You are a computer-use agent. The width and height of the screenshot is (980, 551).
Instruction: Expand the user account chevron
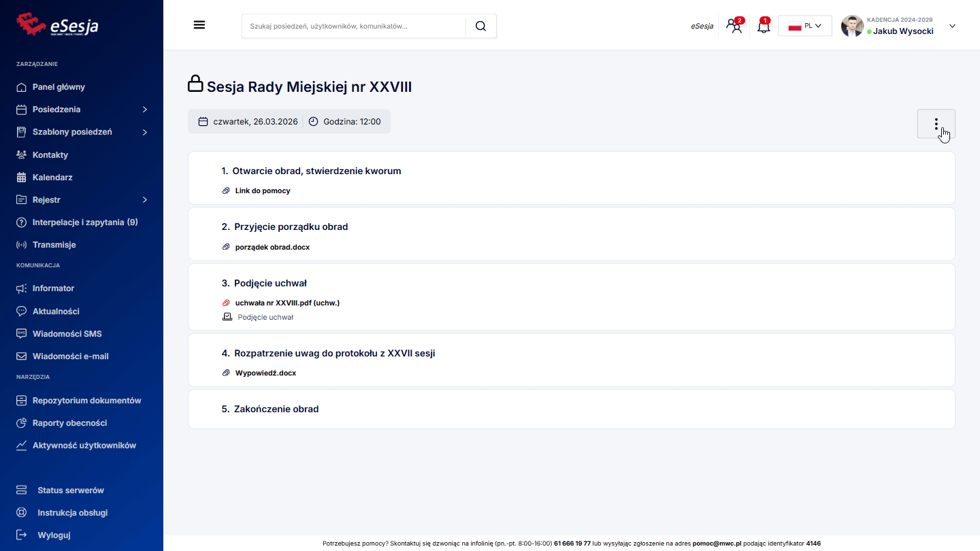pos(952,27)
